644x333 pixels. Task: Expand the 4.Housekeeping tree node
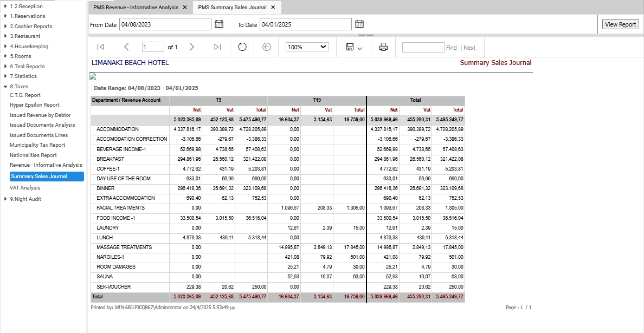coord(5,47)
